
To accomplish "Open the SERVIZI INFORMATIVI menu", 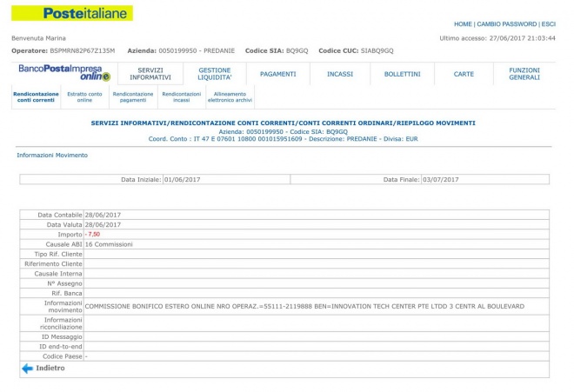I will 150,74.
